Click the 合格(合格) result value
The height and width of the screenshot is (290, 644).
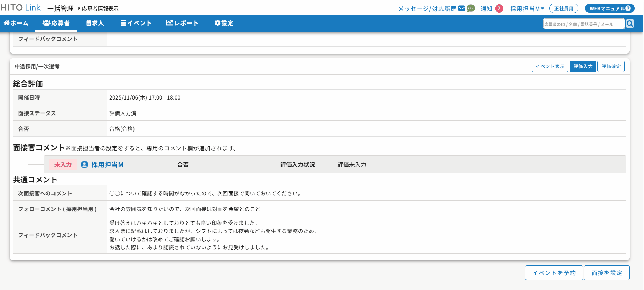(122, 129)
